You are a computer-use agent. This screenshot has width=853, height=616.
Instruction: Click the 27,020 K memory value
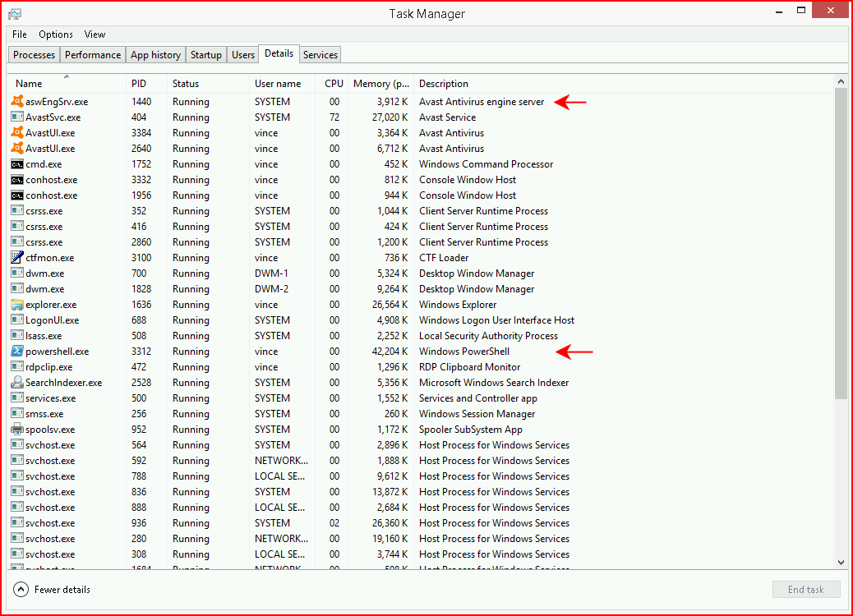(x=390, y=117)
